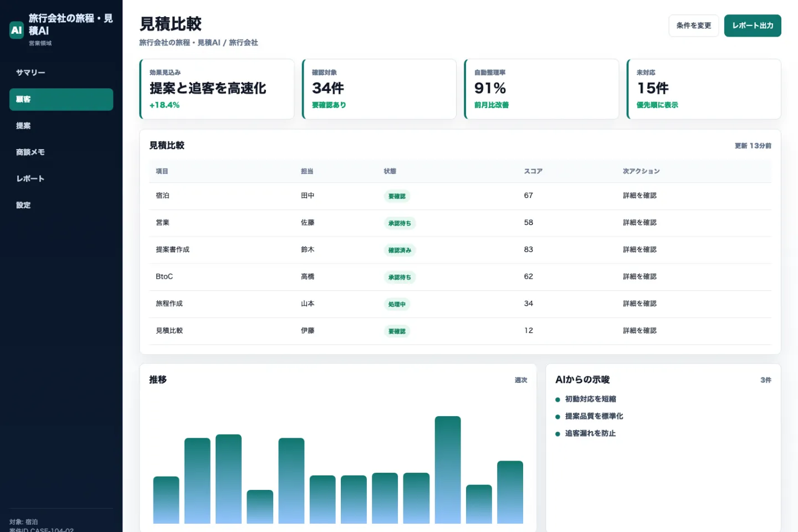Open サマリー in the sidebar

coord(61,73)
